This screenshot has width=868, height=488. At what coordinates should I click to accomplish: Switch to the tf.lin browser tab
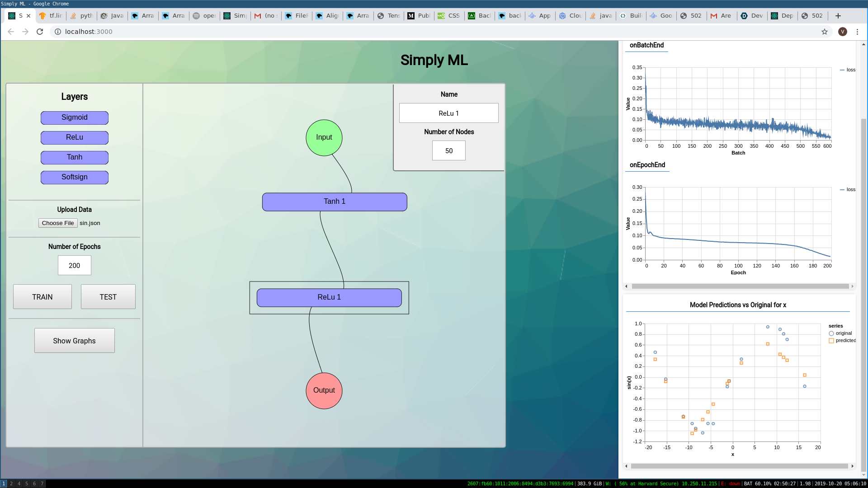tap(51, 16)
